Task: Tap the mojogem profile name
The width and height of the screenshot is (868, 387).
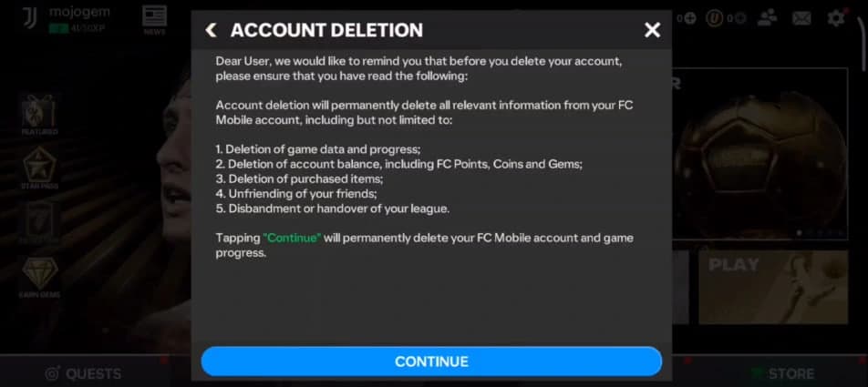Action: [x=79, y=12]
